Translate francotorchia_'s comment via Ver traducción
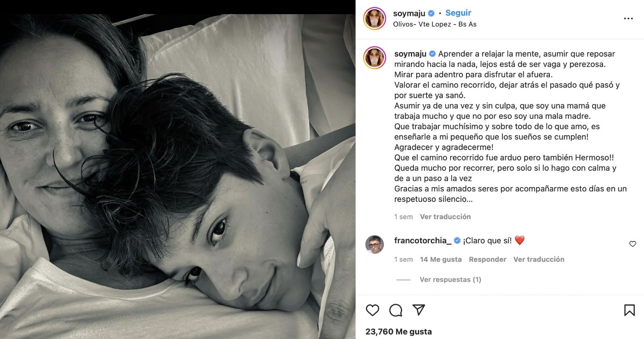644x339 pixels. point(539,259)
